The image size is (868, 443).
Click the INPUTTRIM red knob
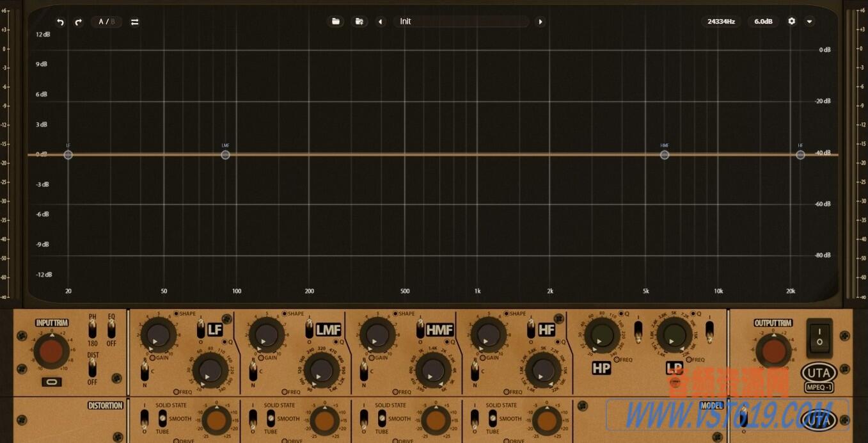51,351
